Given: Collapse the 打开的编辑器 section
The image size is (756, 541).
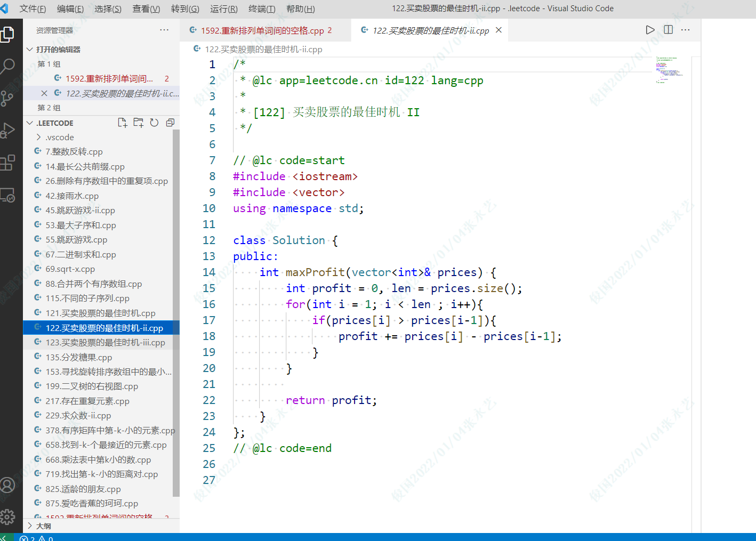Looking at the screenshot, I should [x=59, y=49].
